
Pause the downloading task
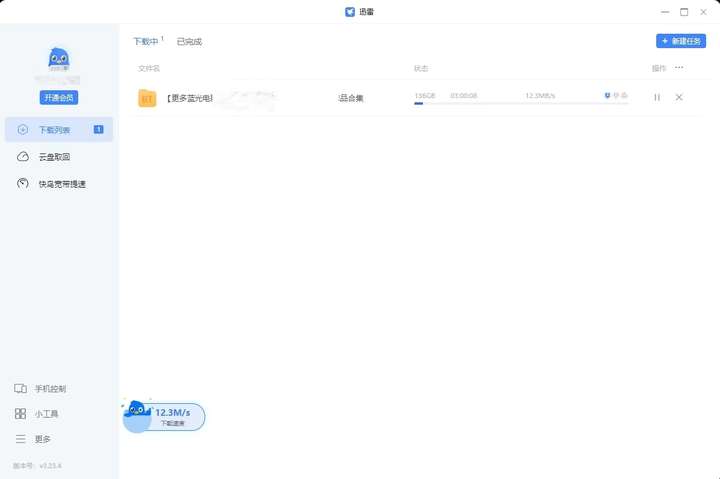point(657,97)
